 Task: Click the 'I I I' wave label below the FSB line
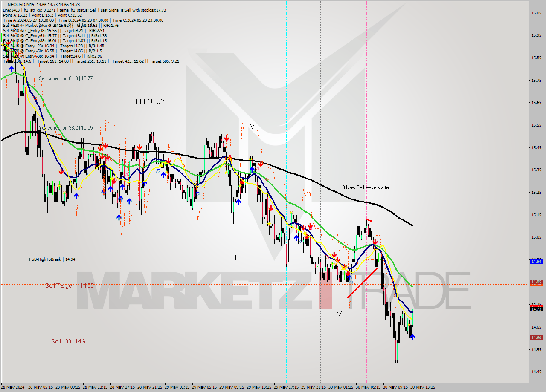click(232, 258)
